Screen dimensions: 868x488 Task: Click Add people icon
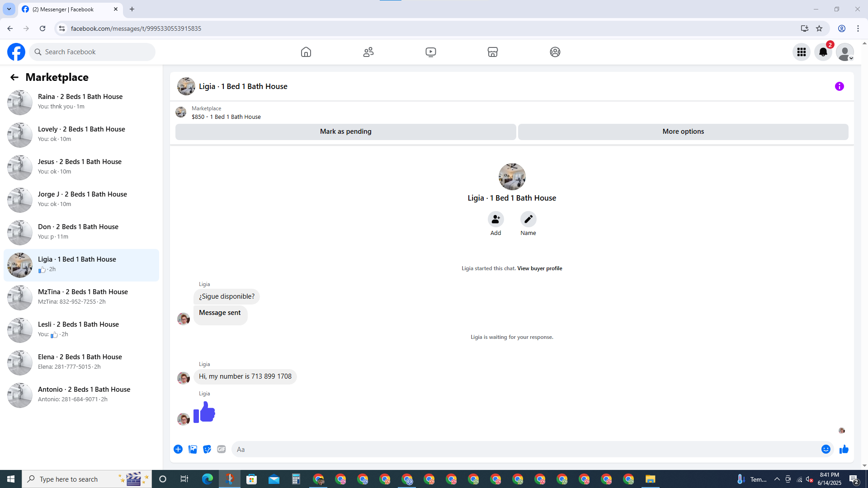[x=496, y=219]
